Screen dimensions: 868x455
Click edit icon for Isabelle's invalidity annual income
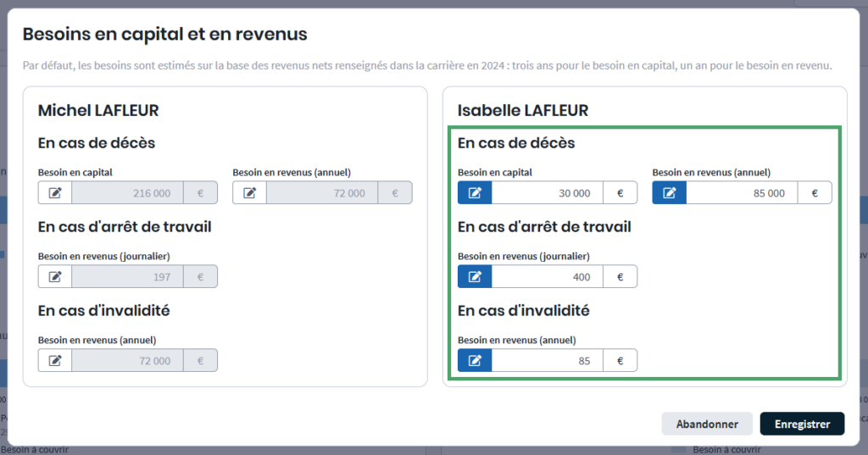[x=475, y=361]
